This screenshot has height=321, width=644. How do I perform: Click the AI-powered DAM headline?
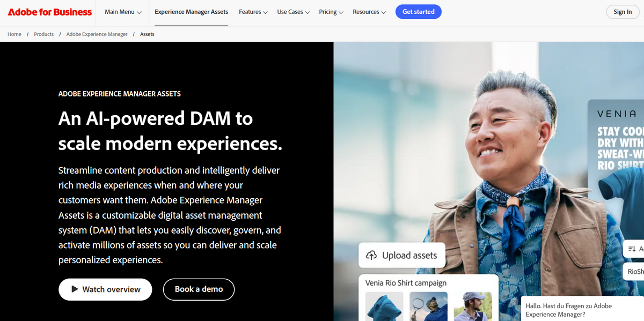pos(170,131)
